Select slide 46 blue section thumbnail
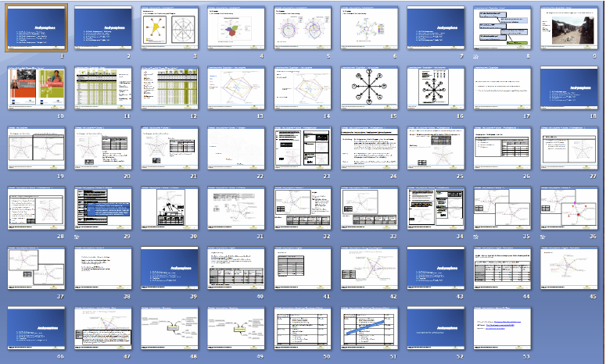Viewport: 606px width, 364px height. tap(36, 329)
